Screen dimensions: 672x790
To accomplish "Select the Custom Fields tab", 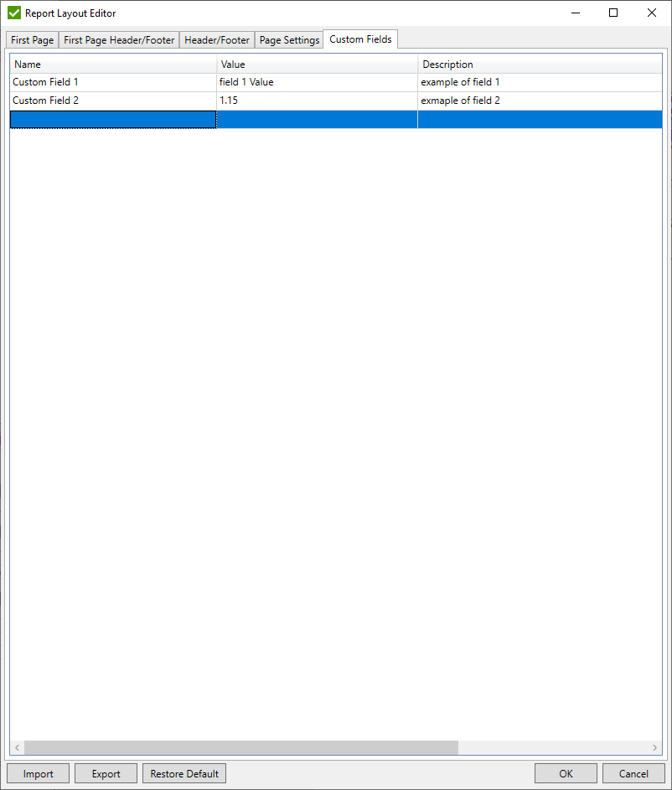I will 360,39.
